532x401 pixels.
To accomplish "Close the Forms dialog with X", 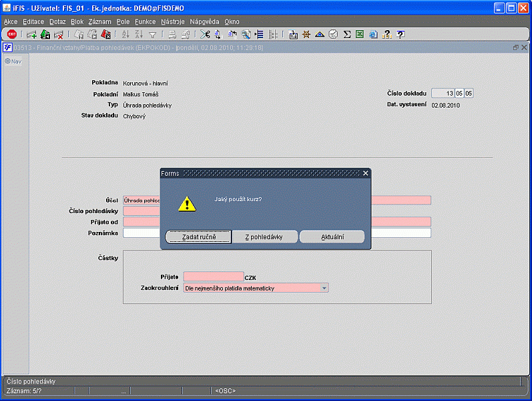I will point(365,173).
